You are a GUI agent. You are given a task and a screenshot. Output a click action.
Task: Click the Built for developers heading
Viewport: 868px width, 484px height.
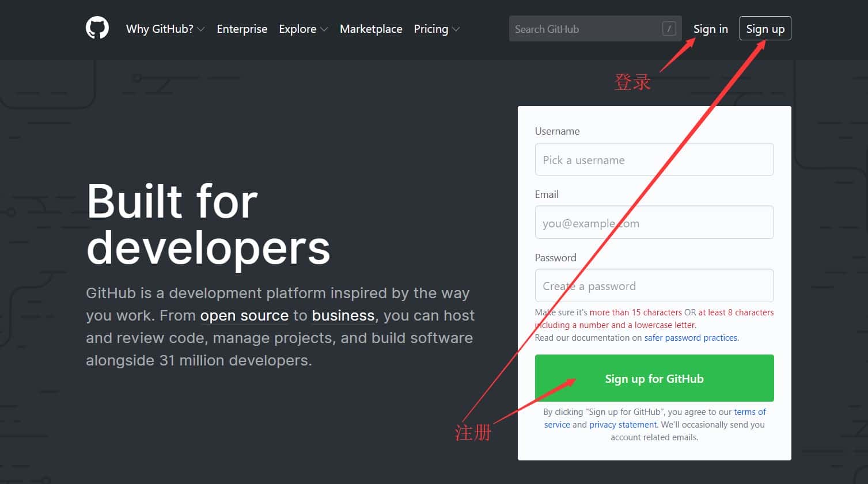click(x=208, y=224)
